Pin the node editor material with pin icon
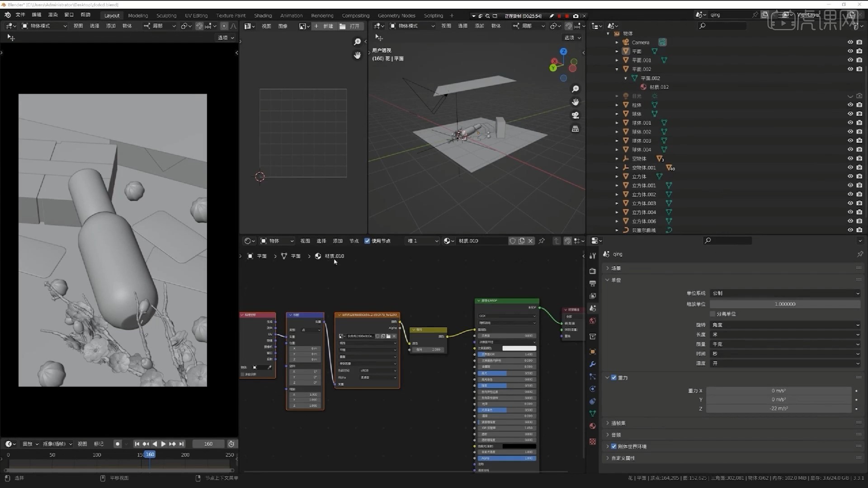868x488 pixels. tap(542, 241)
